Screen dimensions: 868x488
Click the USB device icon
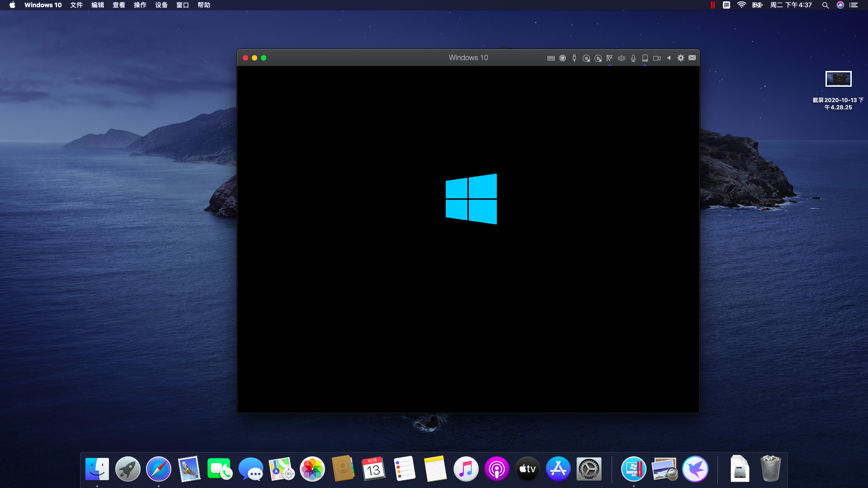574,58
